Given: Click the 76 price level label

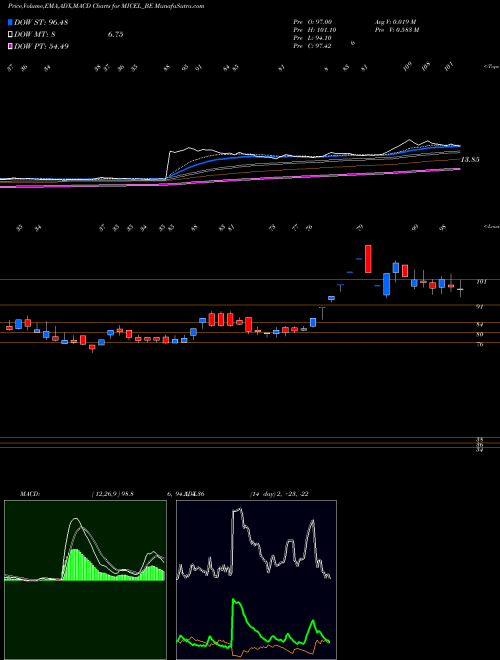Looking at the screenshot, I should coord(479,345).
